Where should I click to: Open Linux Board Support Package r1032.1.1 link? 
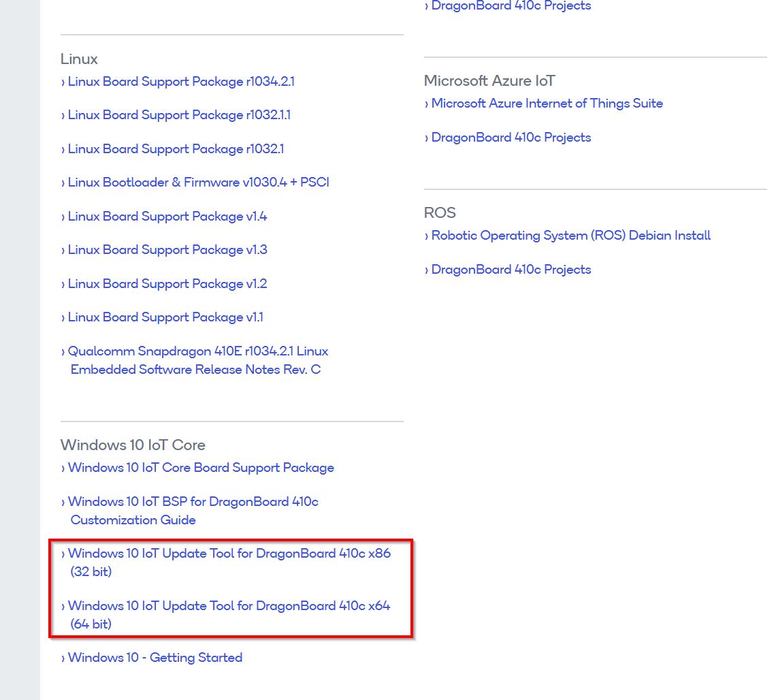pos(179,115)
